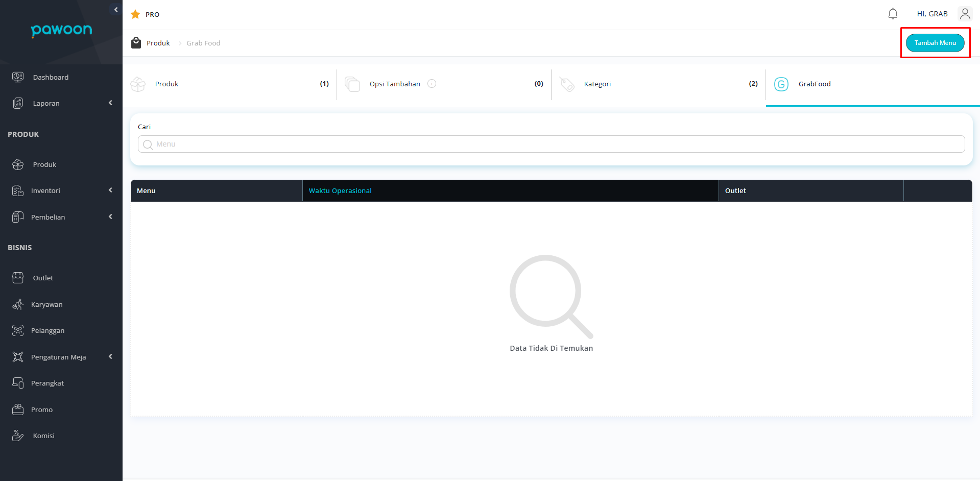Select the GrabFood tab
This screenshot has width=980, height=481.
873,84
